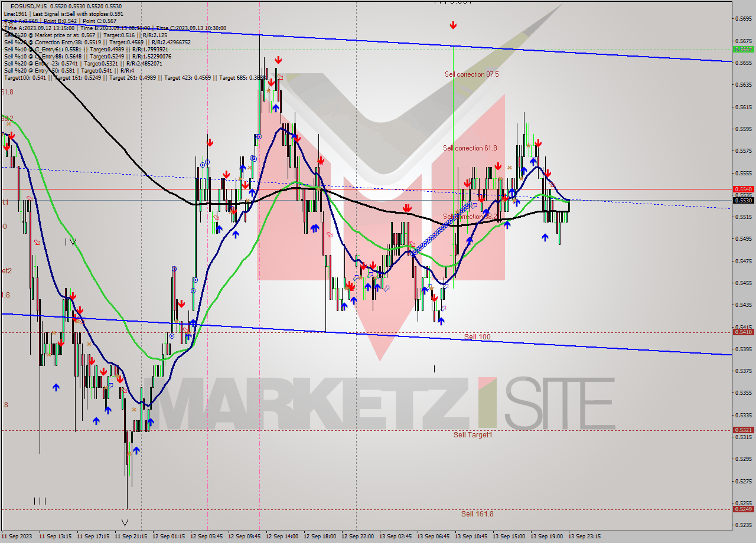This screenshot has width=756, height=543.
Task: Click the 'I V' wave count label
Action: 71,241
